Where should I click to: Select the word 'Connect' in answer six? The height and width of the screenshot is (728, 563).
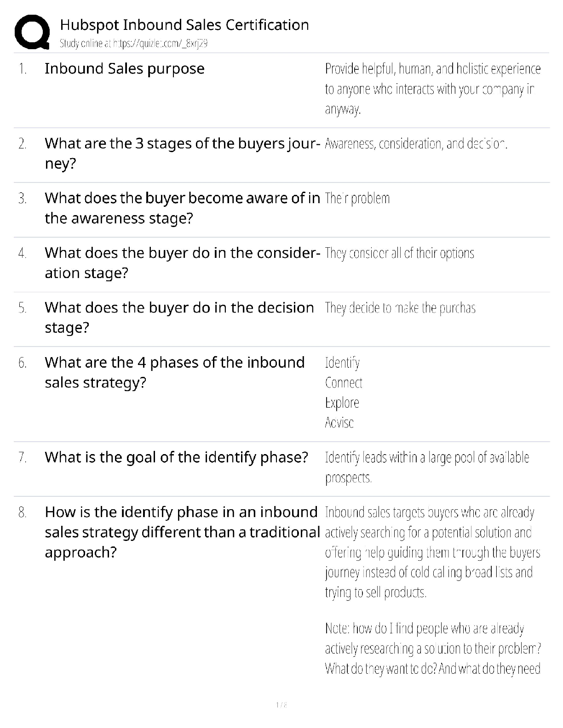tap(344, 383)
